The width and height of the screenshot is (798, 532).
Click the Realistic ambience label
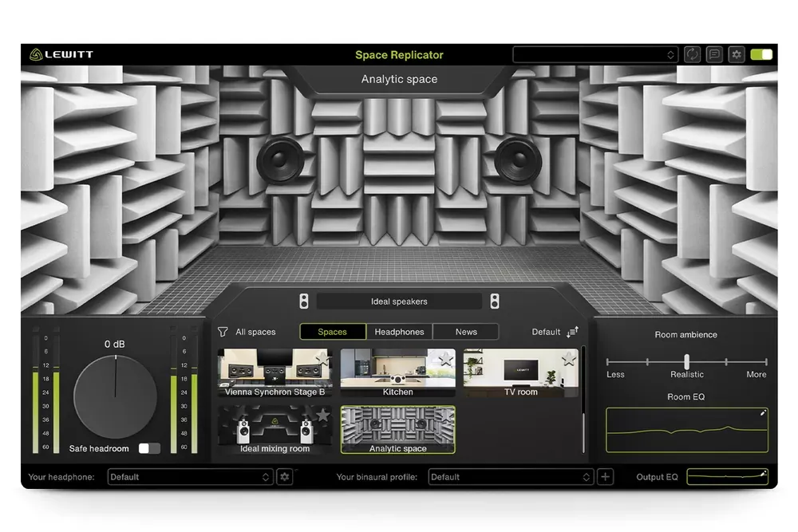[x=686, y=374]
